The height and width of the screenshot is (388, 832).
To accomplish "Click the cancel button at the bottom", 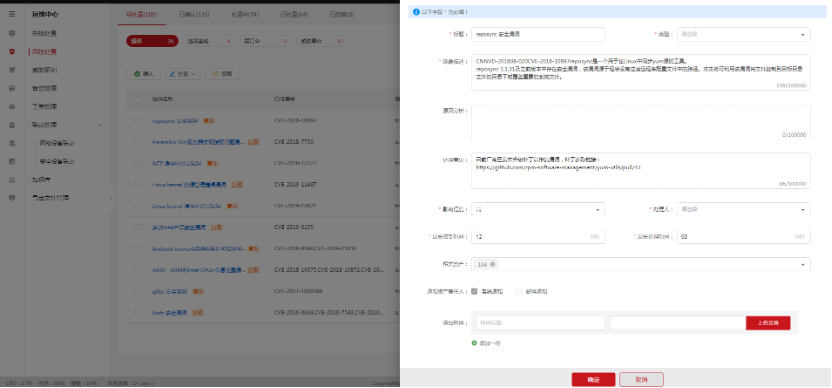I will [x=641, y=380].
